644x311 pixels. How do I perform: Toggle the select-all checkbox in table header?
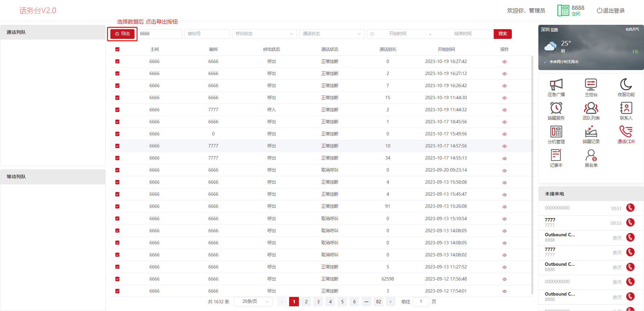pos(117,49)
